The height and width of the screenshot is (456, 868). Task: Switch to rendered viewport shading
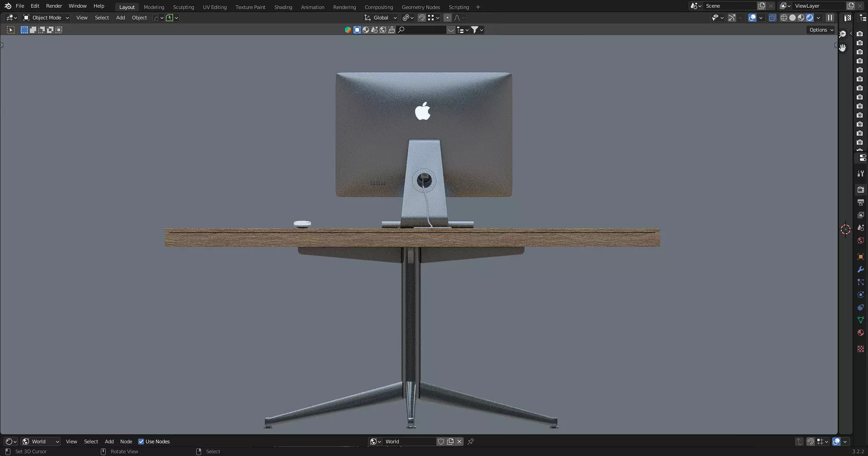(x=810, y=18)
